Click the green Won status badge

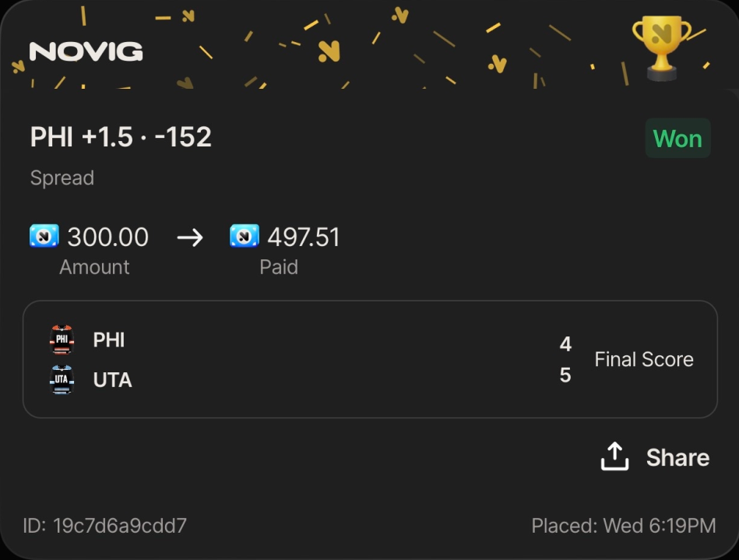click(677, 139)
